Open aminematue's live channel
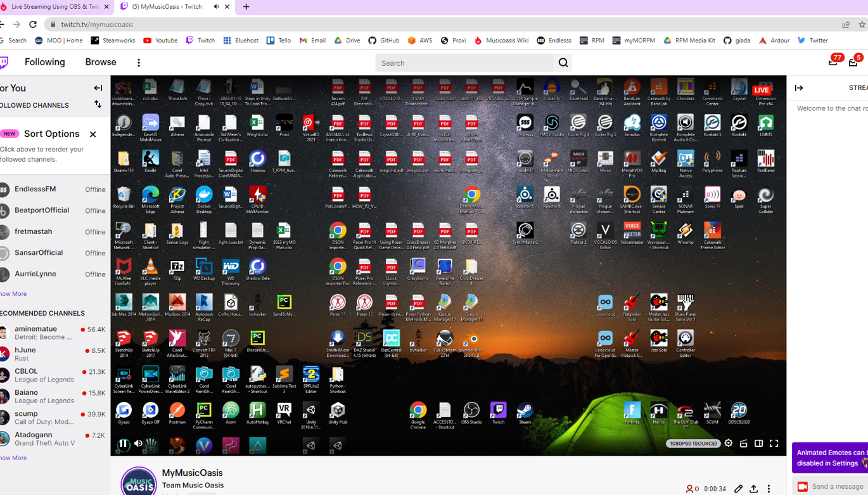 tap(53, 333)
